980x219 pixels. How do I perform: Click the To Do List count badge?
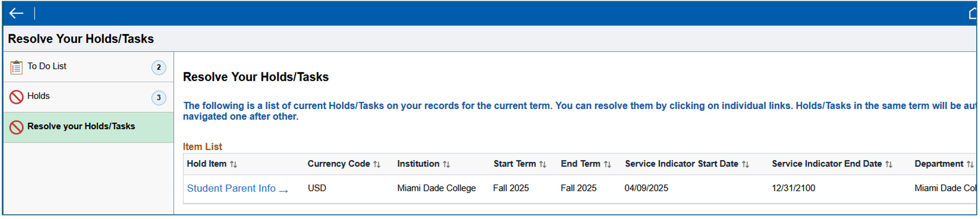[x=159, y=68]
